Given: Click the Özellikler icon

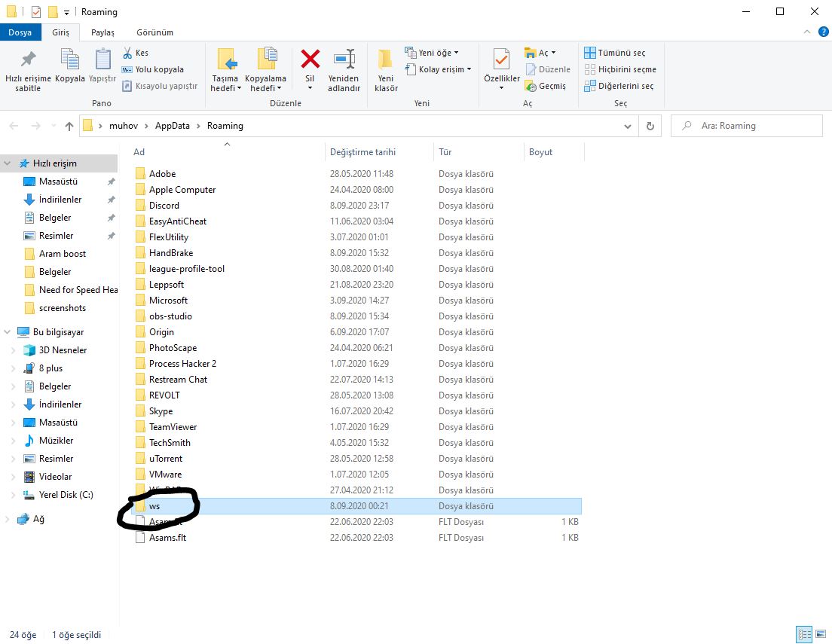Looking at the screenshot, I should 501,59.
